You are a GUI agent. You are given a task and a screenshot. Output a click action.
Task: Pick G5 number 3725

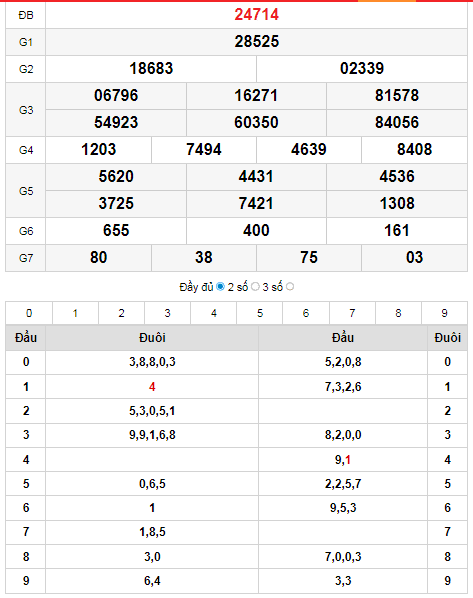[x=116, y=204]
